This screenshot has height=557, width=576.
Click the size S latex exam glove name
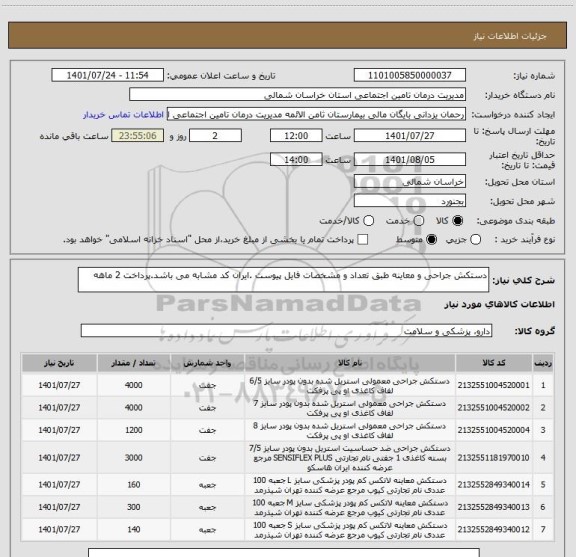coord(350,530)
